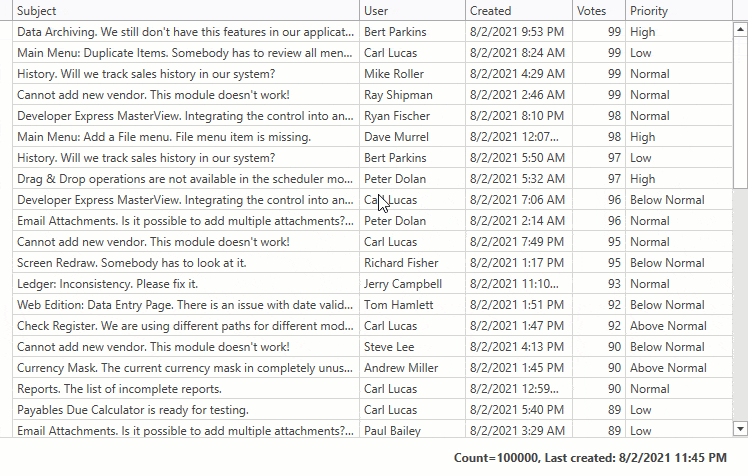Click the Ledger: Inconsistency row

tap(185, 284)
